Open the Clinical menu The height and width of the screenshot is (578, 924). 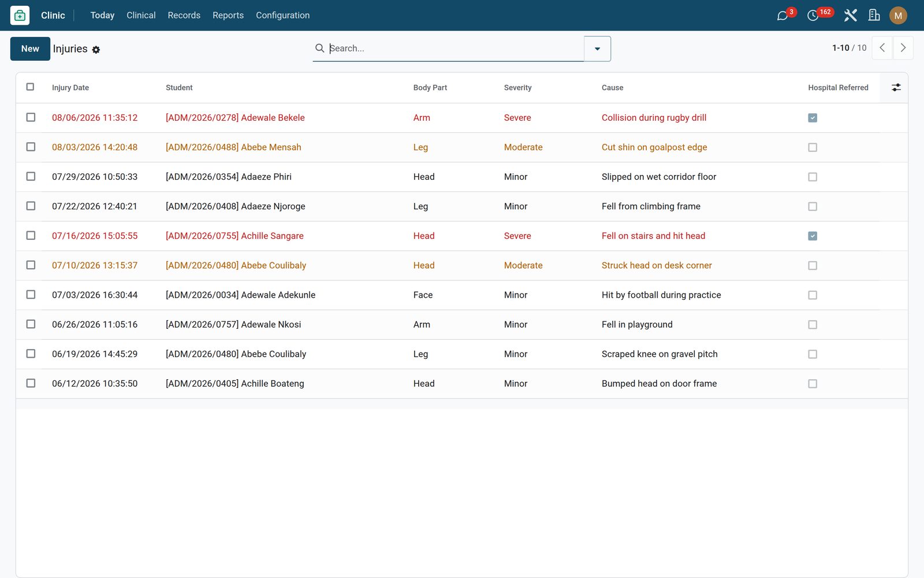(x=141, y=15)
